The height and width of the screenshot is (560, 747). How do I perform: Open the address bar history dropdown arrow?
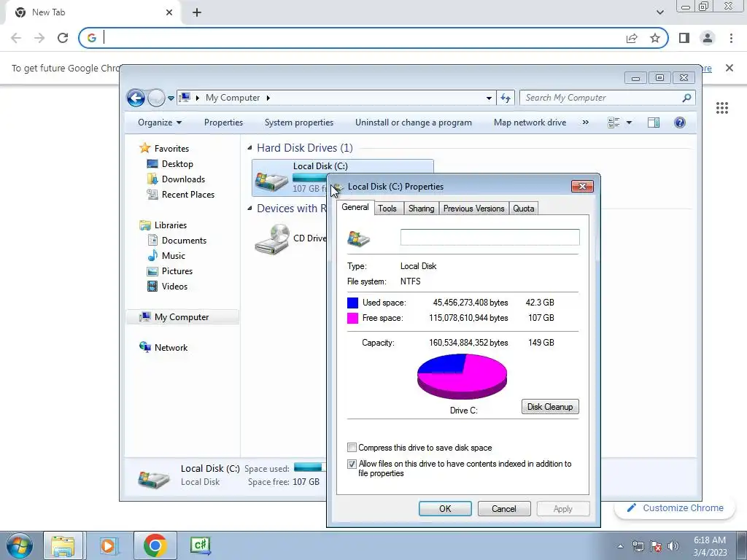pyautogui.click(x=489, y=98)
